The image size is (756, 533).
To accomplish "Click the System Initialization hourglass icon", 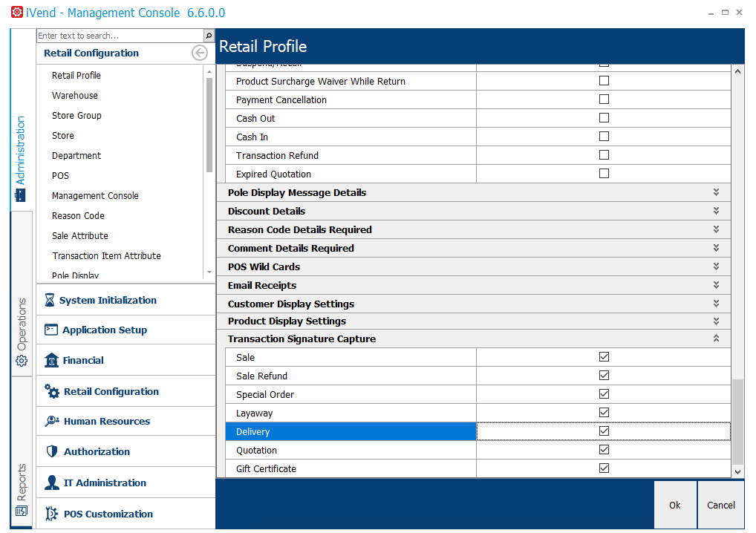I will [50, 300].
